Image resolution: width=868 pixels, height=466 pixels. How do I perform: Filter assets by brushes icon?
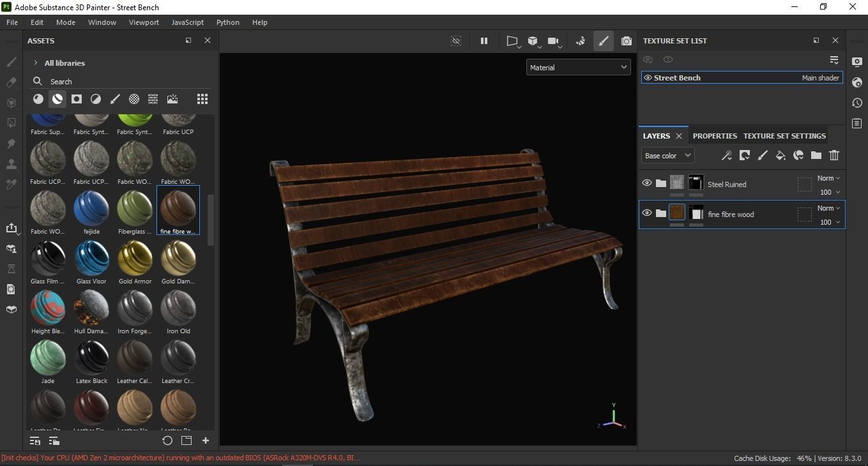coord(115,99)
